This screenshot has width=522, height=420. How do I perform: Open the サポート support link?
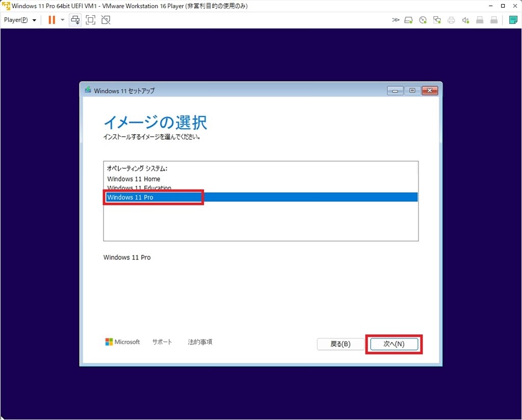coord(162,342)
